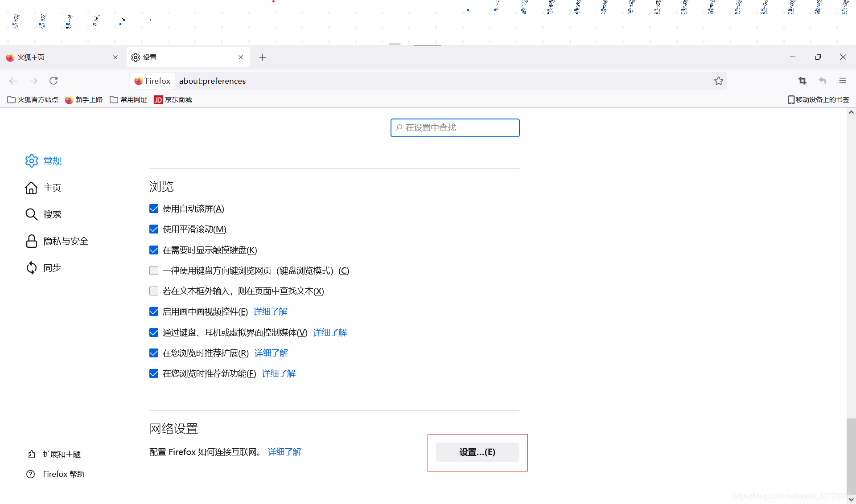Enable 一律使用键盘方向键浏览网页 checkbox
Viewport: 856px width, 504px height.
[154, 270]
